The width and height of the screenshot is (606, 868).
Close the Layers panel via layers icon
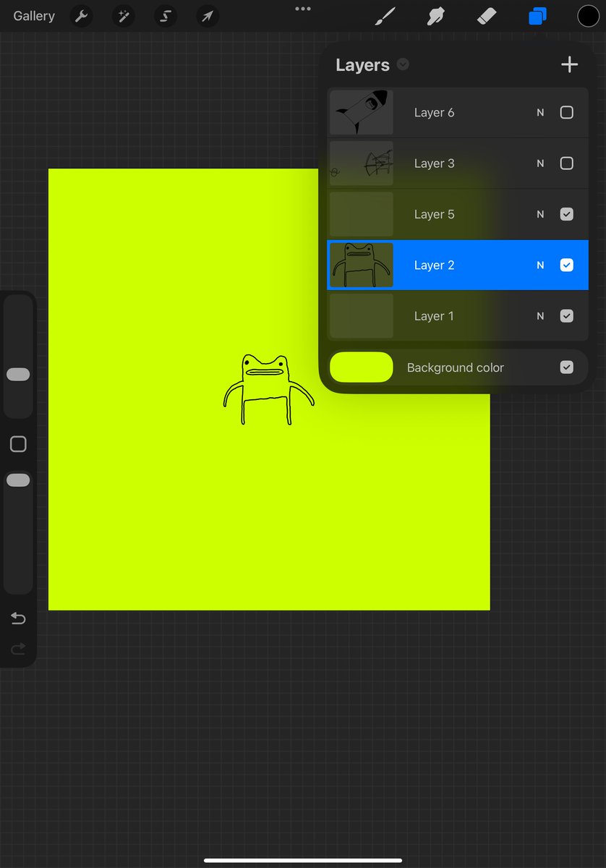[537, 16]
